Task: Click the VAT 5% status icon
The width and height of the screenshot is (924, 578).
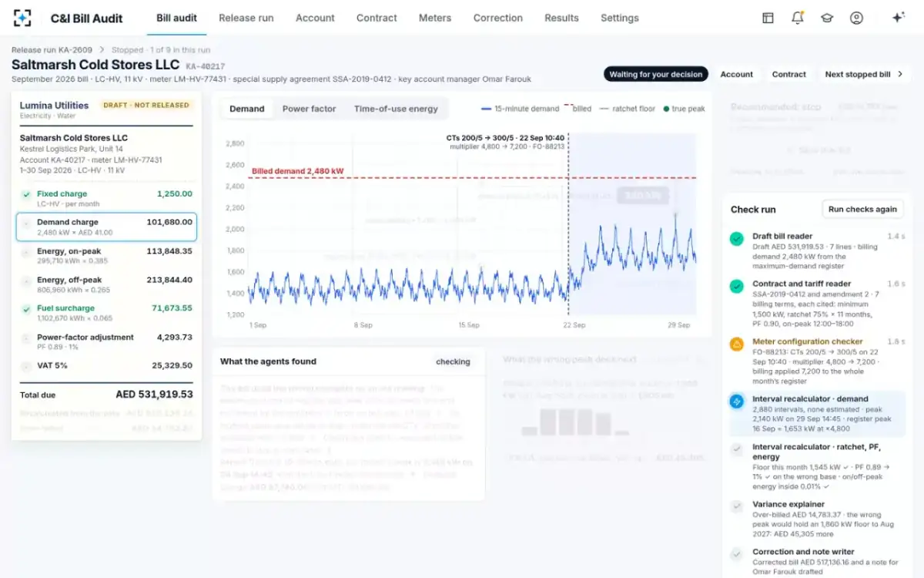Action: [26, 366]
